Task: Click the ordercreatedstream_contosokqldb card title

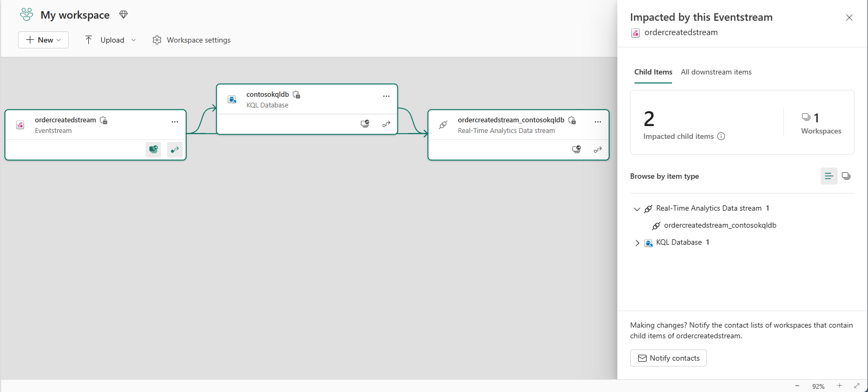Action: 511,120
